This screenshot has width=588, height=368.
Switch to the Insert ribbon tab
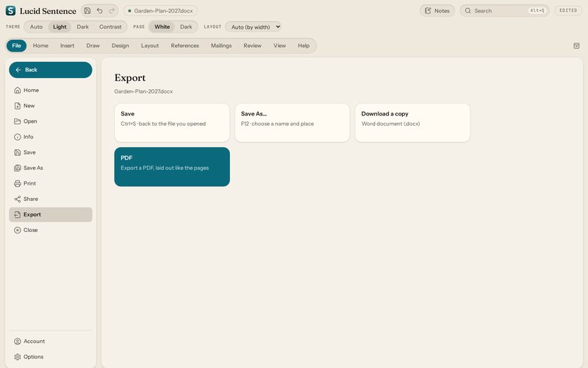[67, 46]
